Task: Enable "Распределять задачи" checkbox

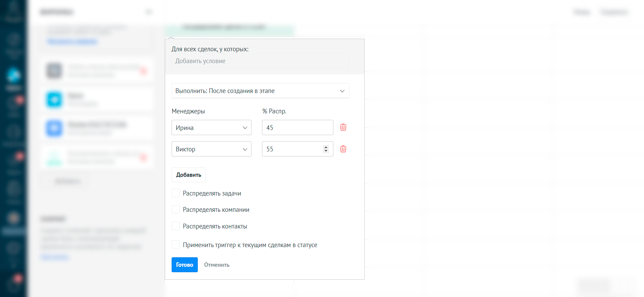Action: coord(176,193)
